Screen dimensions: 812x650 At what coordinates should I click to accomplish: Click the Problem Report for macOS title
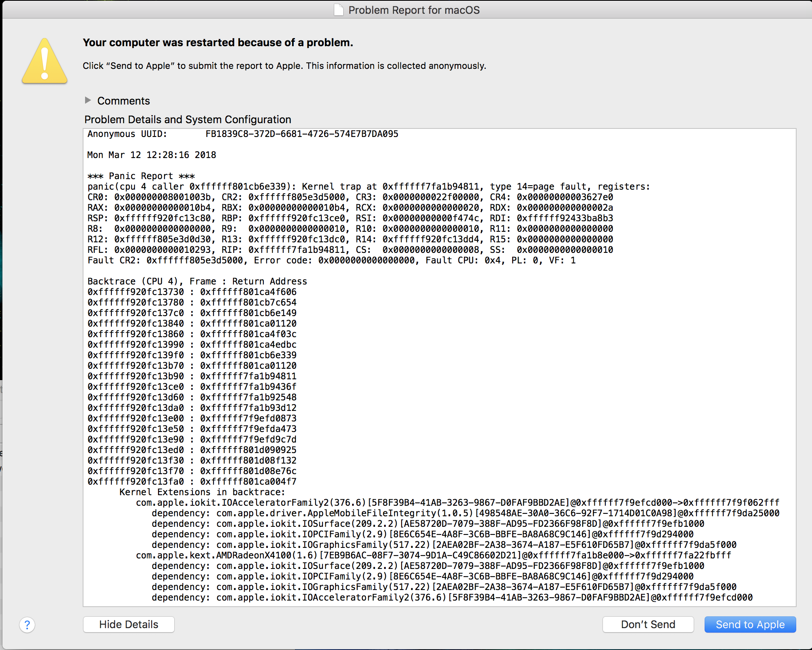pyautogui.click(x=414, y=10)
